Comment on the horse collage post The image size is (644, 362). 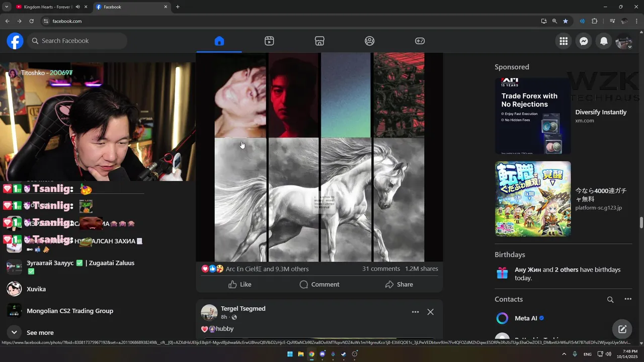click(319, 285)
